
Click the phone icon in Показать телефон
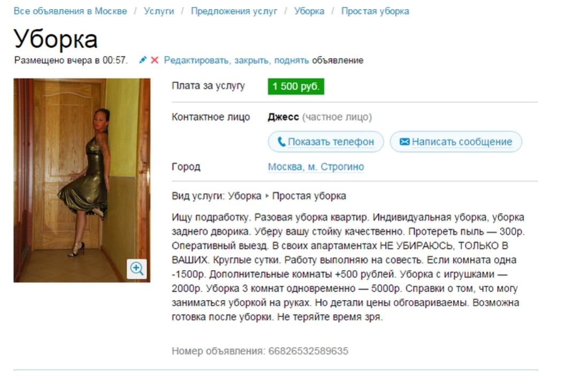tap(281, 142)
